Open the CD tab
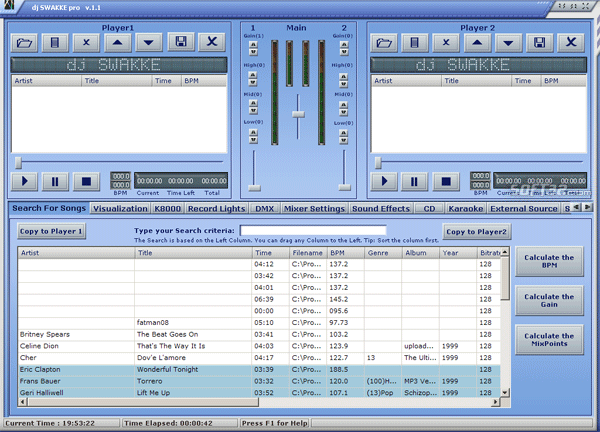 [x=429, y=209]
